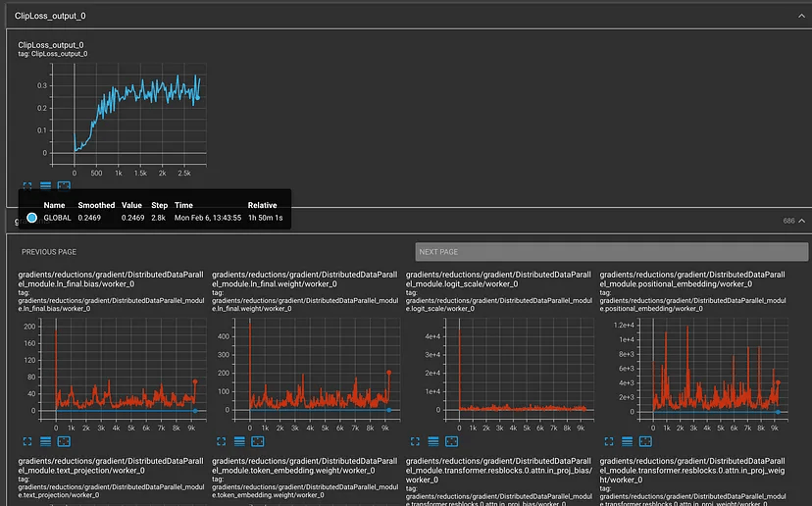Screen dimensions: 812x506
Task: Expand the positional_embedding gradient chart
Action: pyautogui.click(x=609, y=441)
